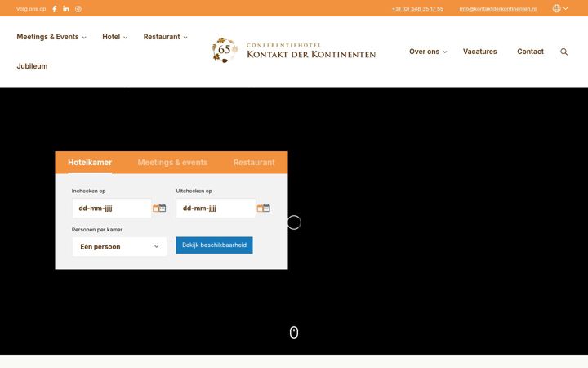
Task: Switch to Restaurant booking tab
Action: click(254, 163)
